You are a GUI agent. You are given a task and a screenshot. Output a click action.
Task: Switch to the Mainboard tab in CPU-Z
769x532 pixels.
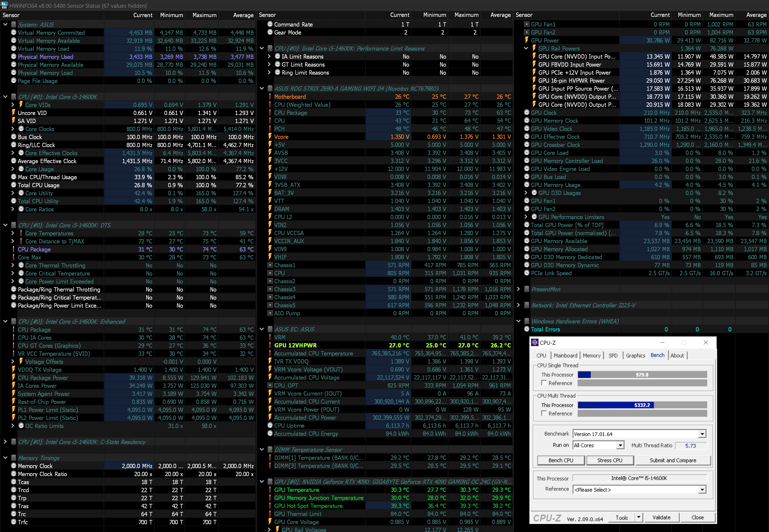pyautogui.click(x=566, y=356)
